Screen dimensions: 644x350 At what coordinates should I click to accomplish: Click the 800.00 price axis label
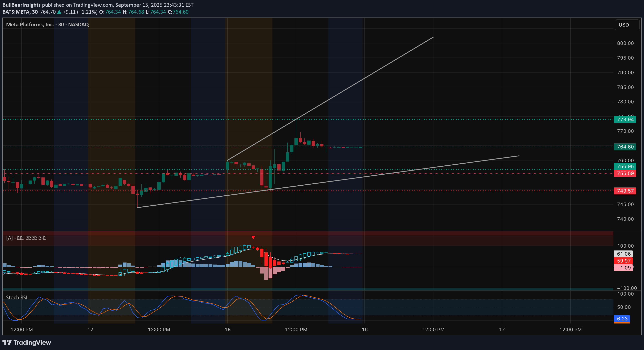coord(625,43)
